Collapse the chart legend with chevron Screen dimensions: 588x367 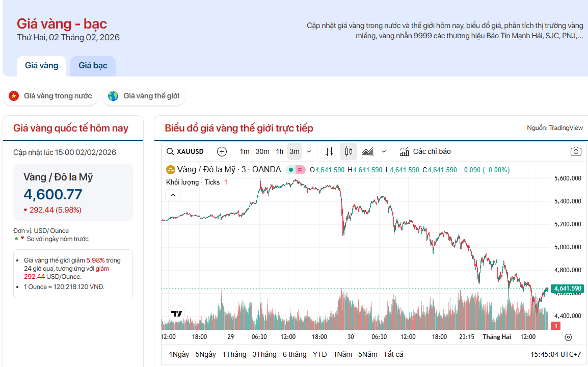pos(173,195)
